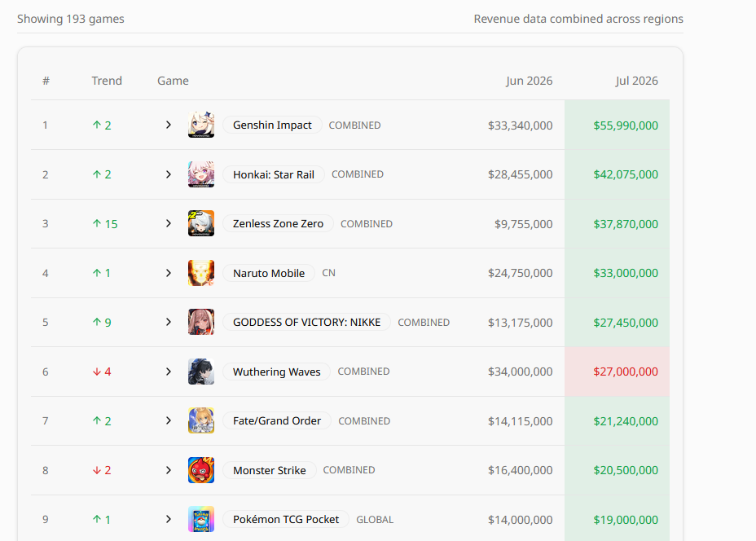Click the GLOBAL tag beside Pokémon TCG Pocket
The image size is (756, 541).
click(x=375, y=520)
